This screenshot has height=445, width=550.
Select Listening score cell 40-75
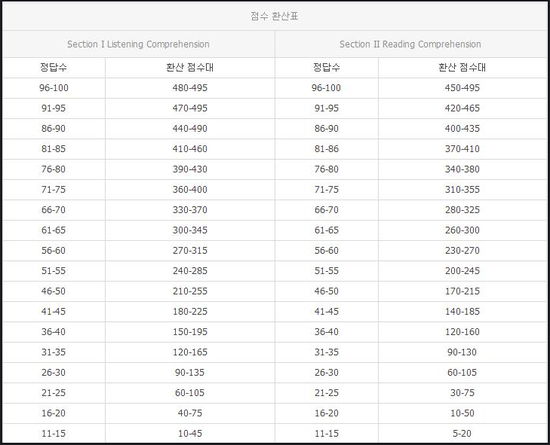coord(190,413)
